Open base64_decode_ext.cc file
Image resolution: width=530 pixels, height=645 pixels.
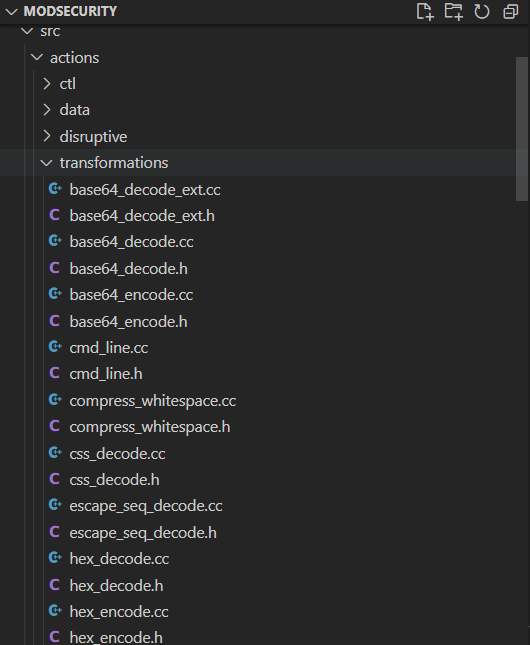(x=145, y=190)
